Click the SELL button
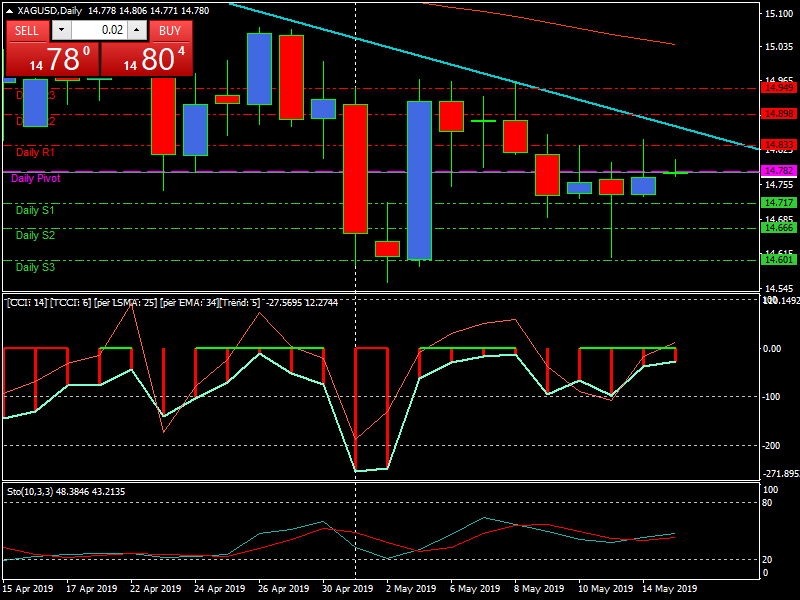 (27, 31)
